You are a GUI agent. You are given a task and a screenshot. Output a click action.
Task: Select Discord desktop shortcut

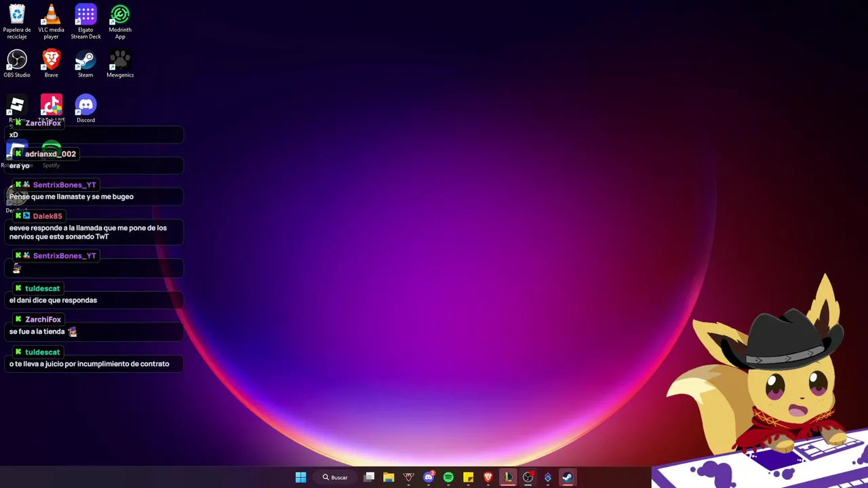[x=85, y=108]
